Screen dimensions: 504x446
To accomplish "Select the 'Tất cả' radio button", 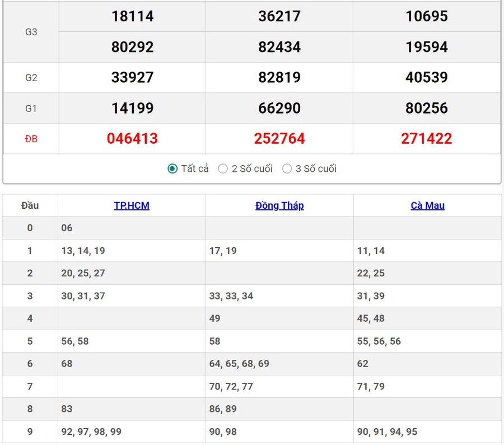I will 173,168.
